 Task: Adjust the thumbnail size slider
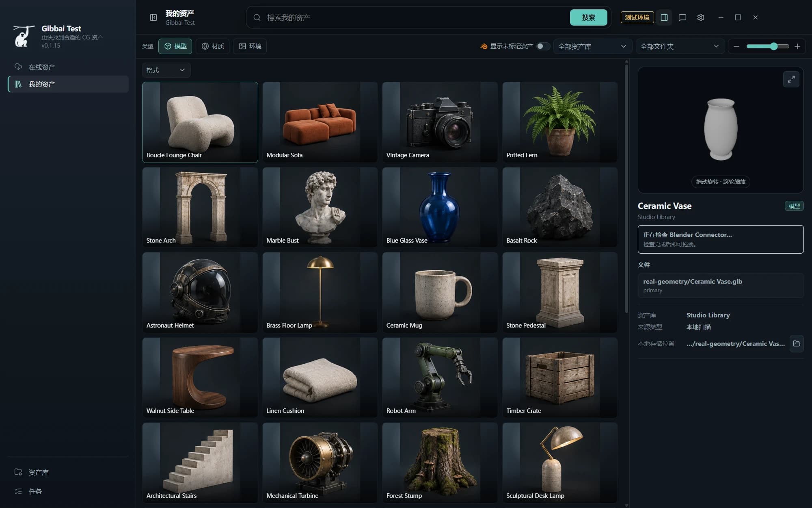coord(767,46)
